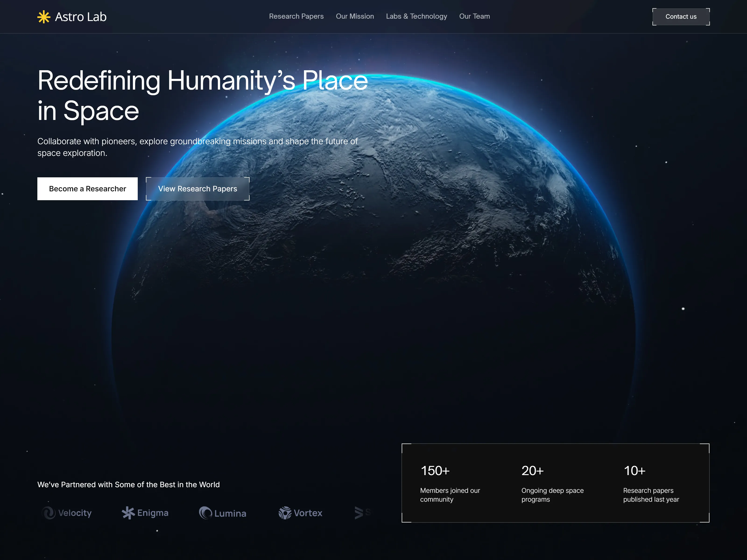Click the Contact us button
Screen dimensions: 747x560
(x=681, y=17)
